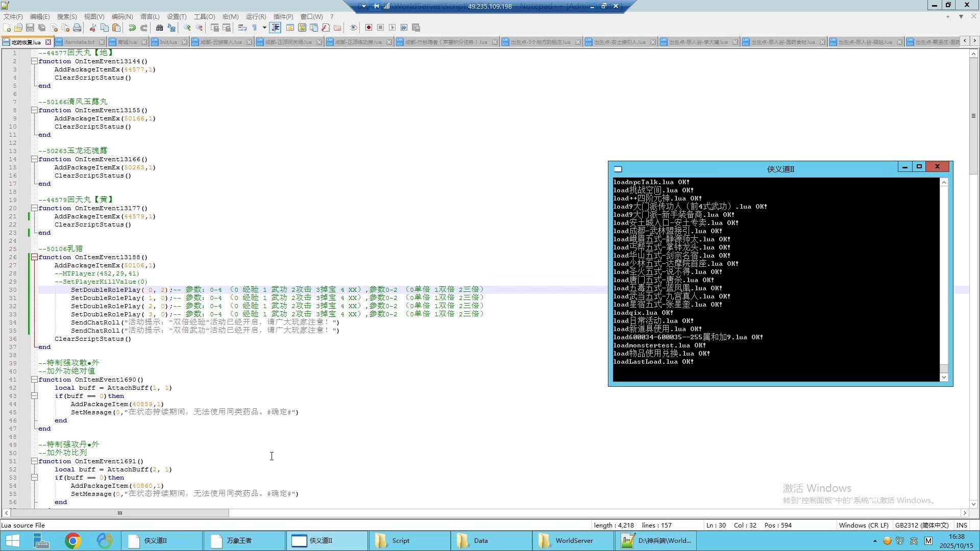Screen dimensions: 980x551
Task: Toggle the indent guide toolbar button
Action: coord(276,28)
